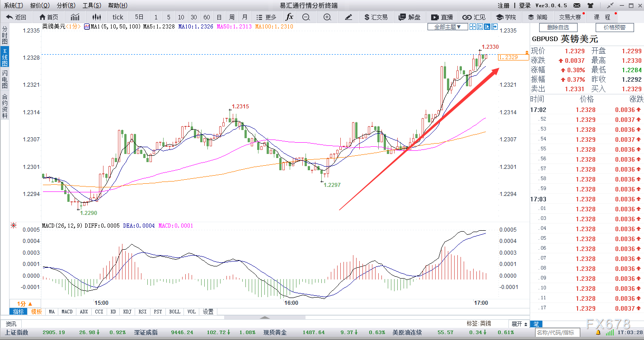Select the 10 minute period
644x340 pixels.
[x=181, y=17]
